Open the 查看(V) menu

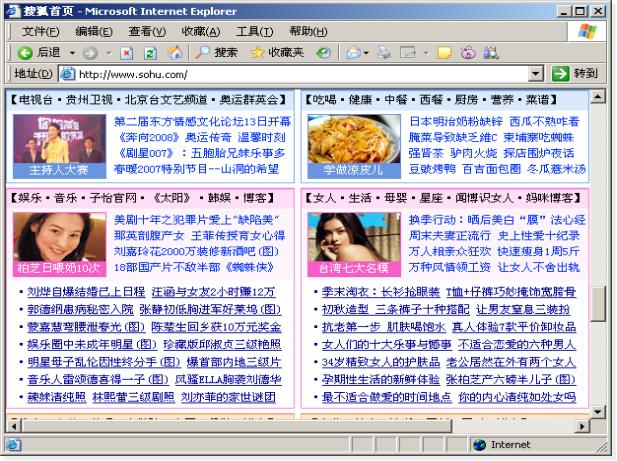[x=147, y=31]
